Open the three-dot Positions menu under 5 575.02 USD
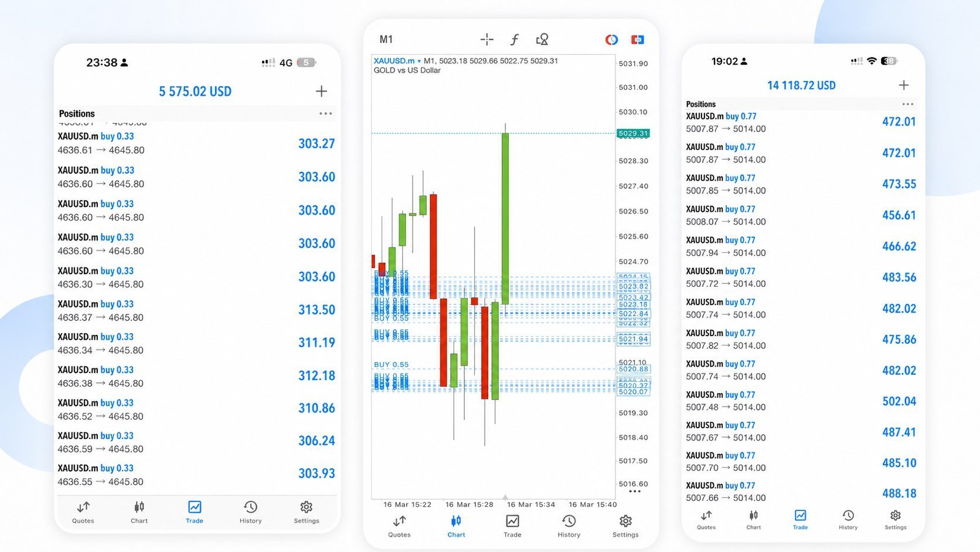980x552 pixels. point(326,114)
